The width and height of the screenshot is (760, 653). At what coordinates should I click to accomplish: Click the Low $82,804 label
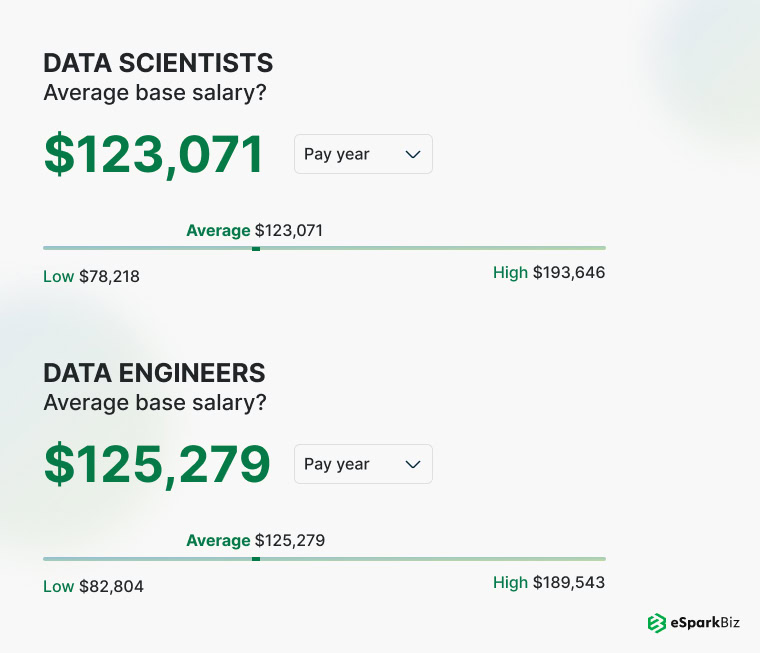click(93, 586)
